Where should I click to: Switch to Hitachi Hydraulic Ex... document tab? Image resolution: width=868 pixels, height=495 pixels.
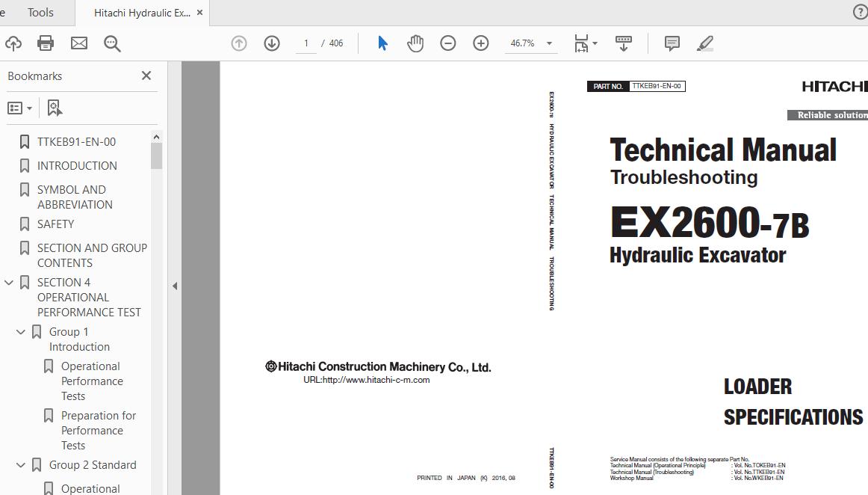142,13
